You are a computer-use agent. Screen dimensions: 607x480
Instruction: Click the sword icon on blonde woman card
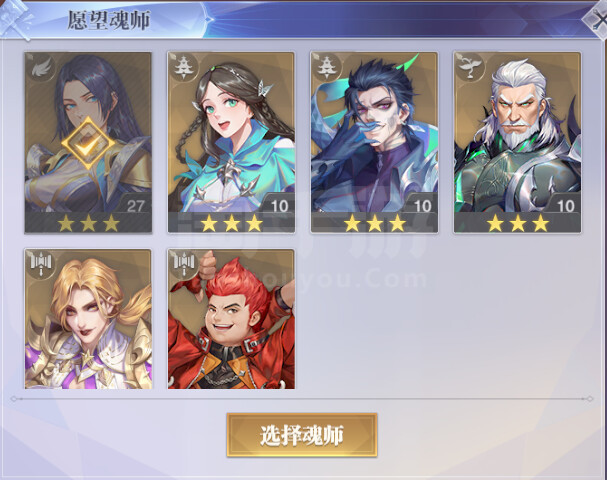(41, 264)
